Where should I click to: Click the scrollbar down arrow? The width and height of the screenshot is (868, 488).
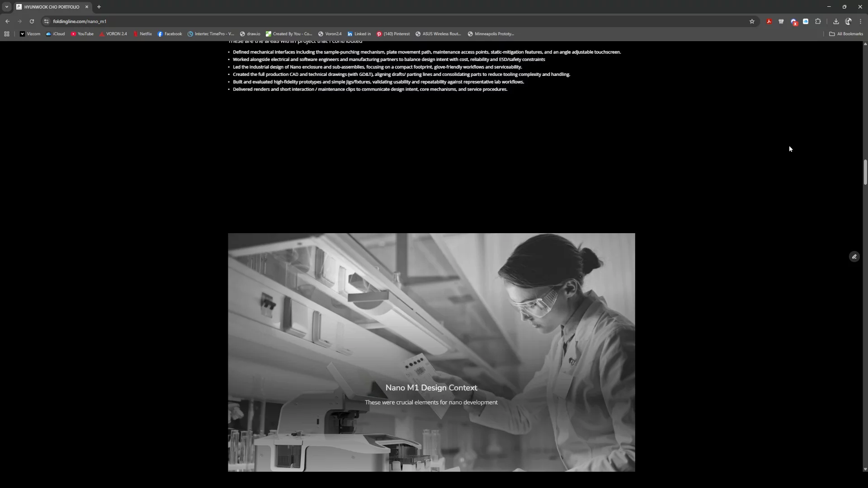tap(865, 469)
